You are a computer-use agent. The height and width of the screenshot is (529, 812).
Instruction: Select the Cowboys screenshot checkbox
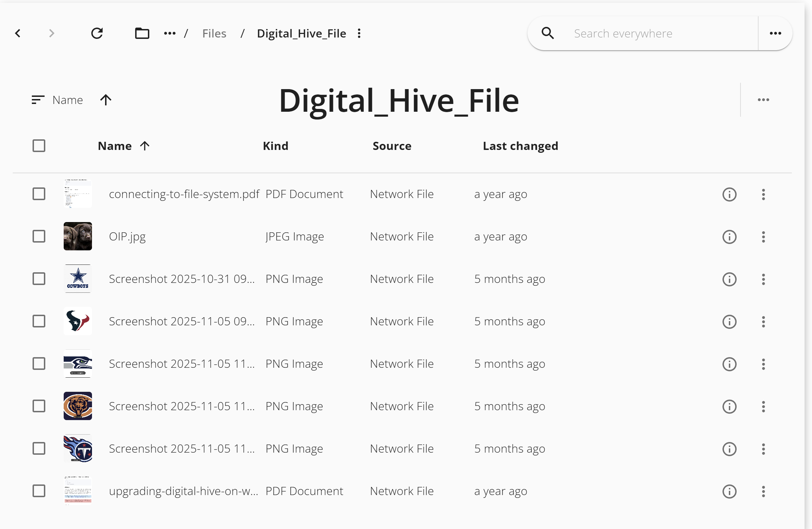coord(39,279)
